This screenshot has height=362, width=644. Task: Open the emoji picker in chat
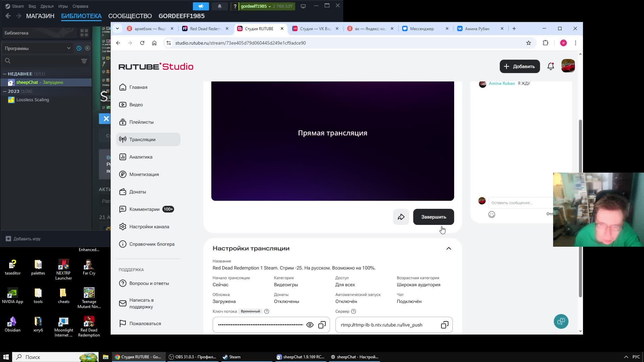[x=492, y=215]
